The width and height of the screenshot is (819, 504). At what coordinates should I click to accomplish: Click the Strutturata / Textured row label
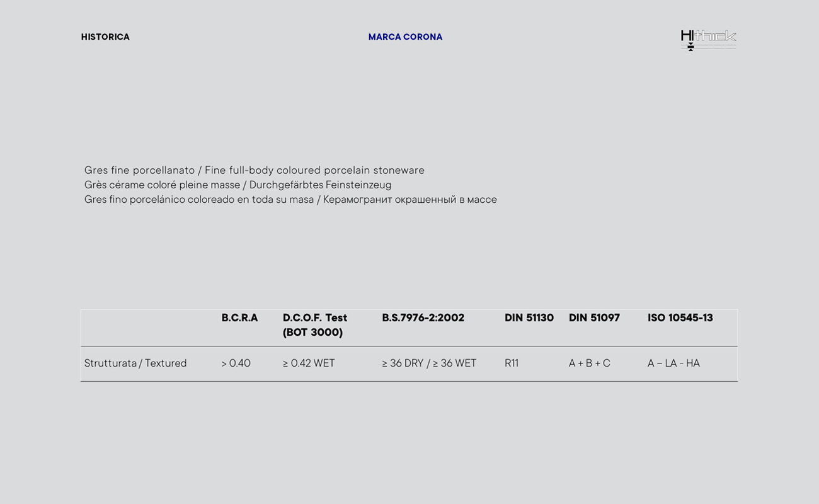point(135,364)
